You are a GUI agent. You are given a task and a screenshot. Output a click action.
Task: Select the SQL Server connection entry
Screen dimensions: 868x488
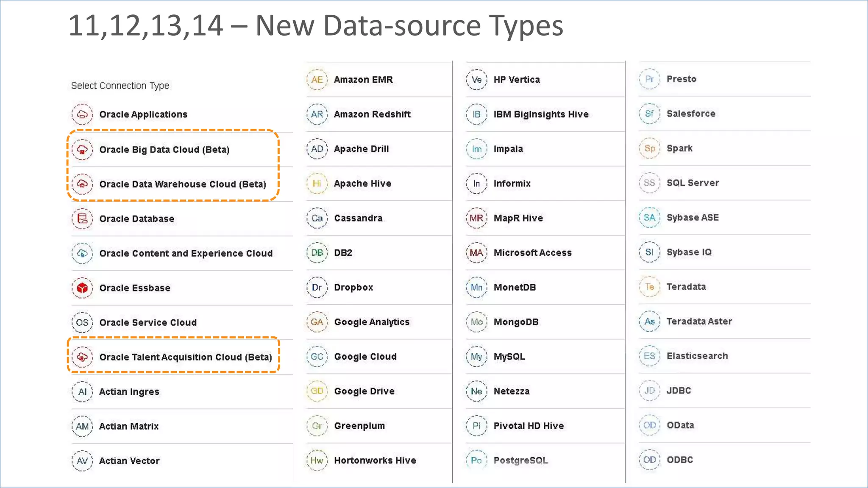[693, 183]
